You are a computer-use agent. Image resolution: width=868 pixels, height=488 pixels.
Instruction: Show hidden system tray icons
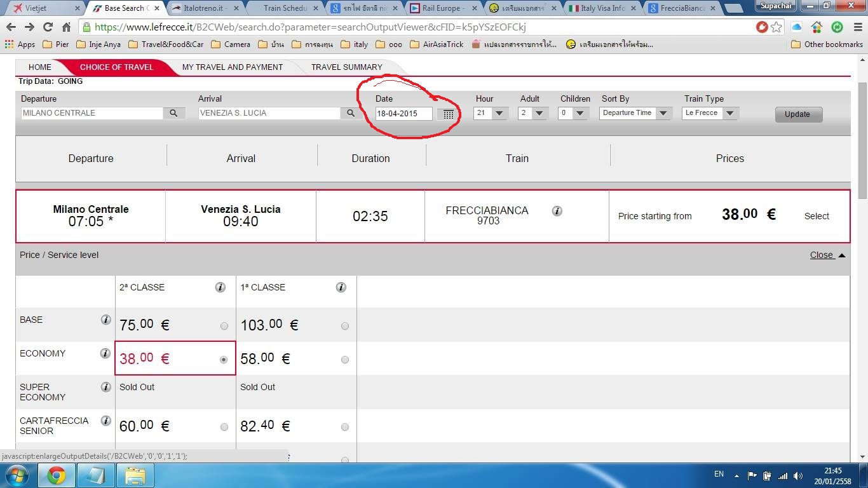736,475
